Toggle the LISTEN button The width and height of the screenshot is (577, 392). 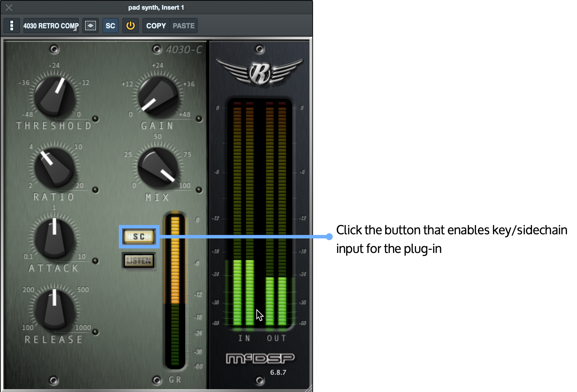coord(139,261)
